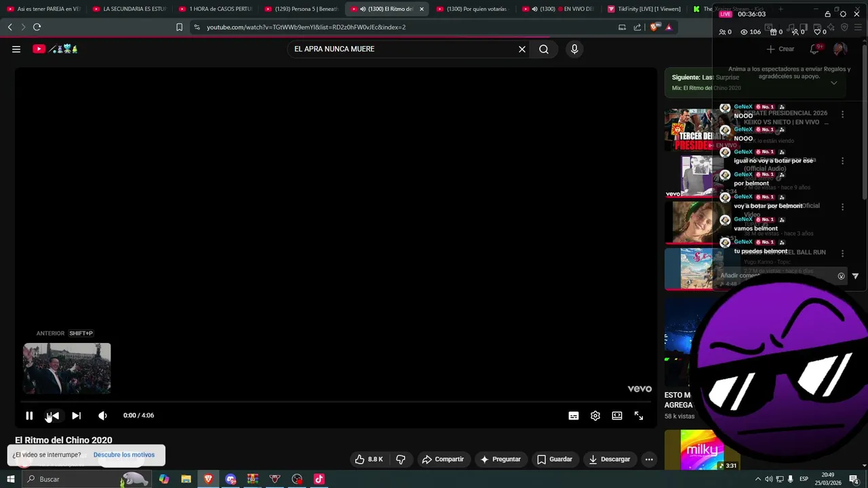Image resolution: width=868 pixels, height=488 pixels.
Task: Expand the Siguiente playlist chevron
Action: coord(833,83)
